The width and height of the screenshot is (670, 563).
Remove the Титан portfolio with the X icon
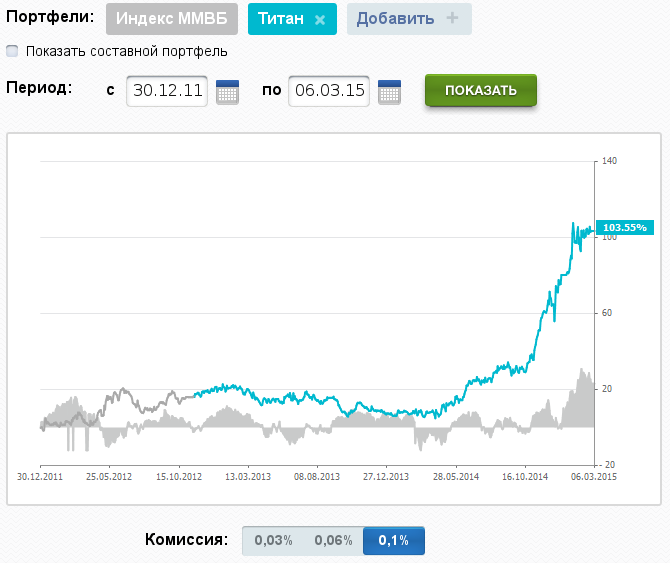point(320,19)
